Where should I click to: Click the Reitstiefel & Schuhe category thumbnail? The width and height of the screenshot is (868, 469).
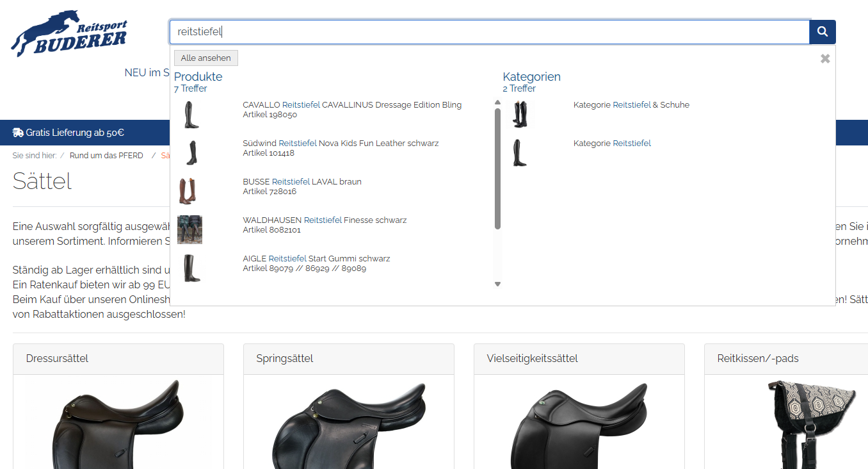pos(519,114)
